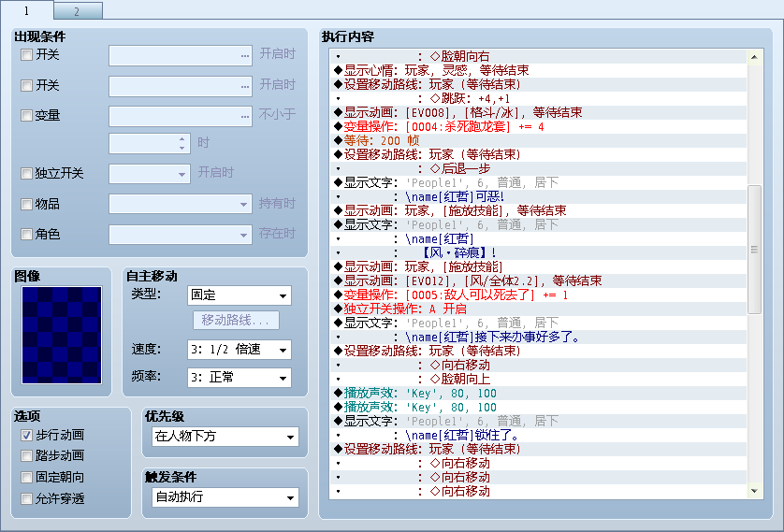Open the second switch selector ellipsis button
The image size is (784, 532).
click(244, 86)
